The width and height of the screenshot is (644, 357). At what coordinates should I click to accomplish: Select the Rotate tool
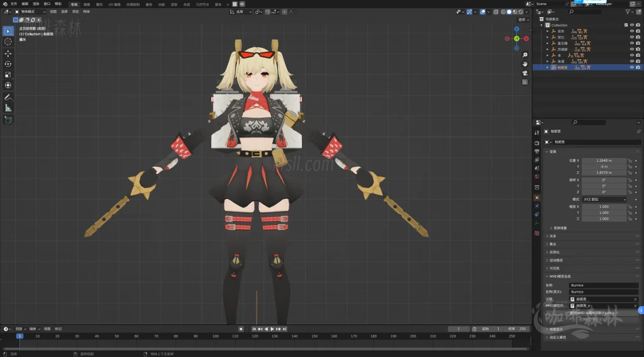pyautogui.click(x=8, y=64)
